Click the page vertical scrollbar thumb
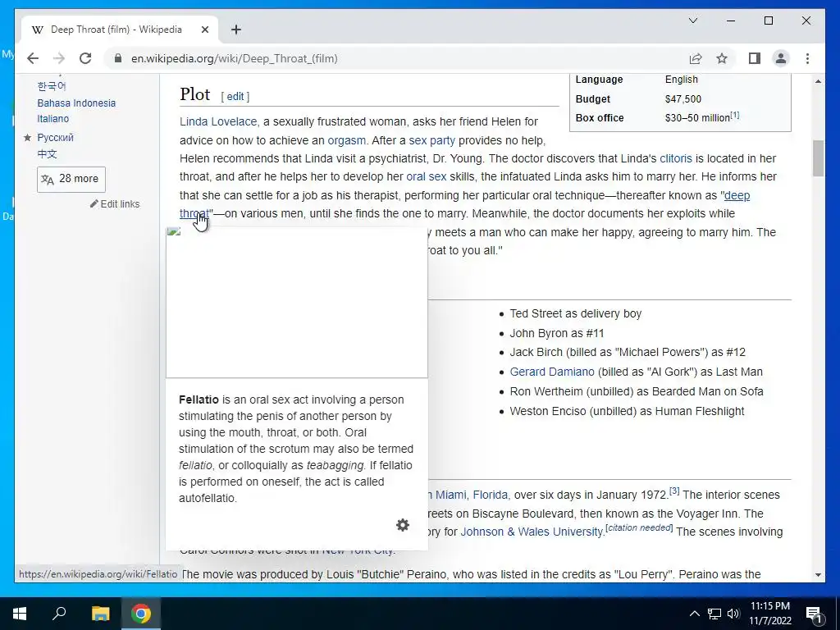The height and width of the screenshot is (630, 840). point(818,158)
